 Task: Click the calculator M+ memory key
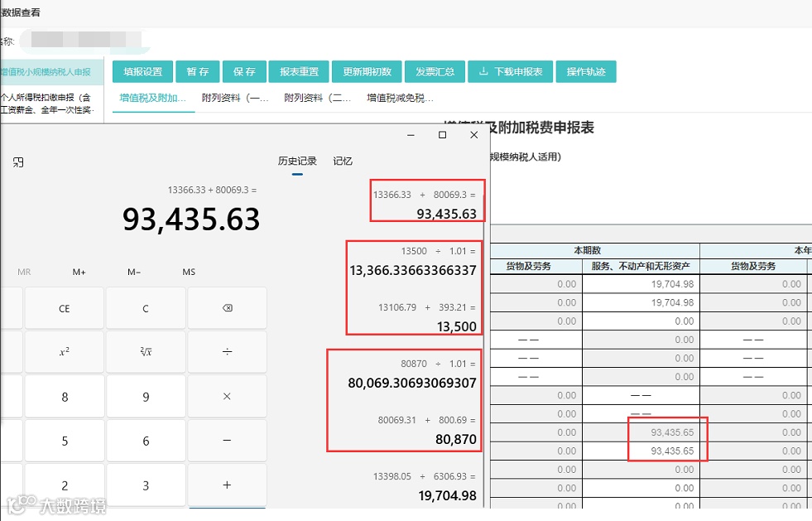[79, 272]
